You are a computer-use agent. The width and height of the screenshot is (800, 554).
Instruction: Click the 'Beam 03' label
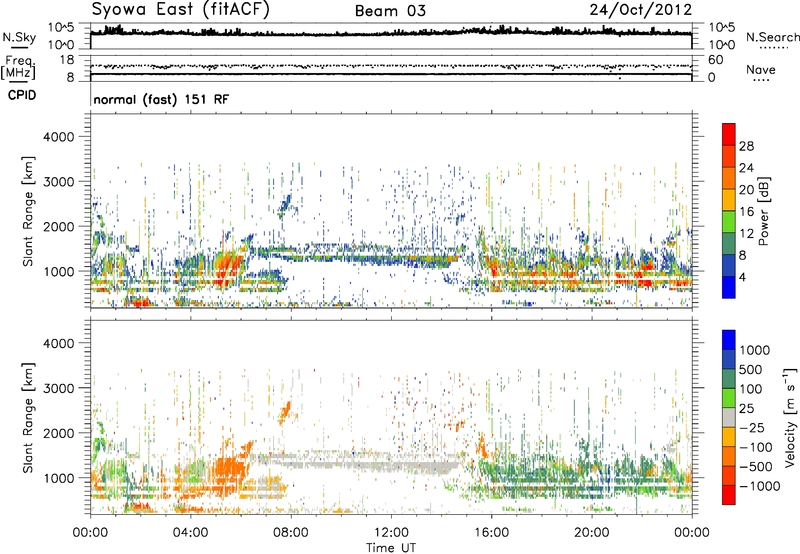[390, 11]
